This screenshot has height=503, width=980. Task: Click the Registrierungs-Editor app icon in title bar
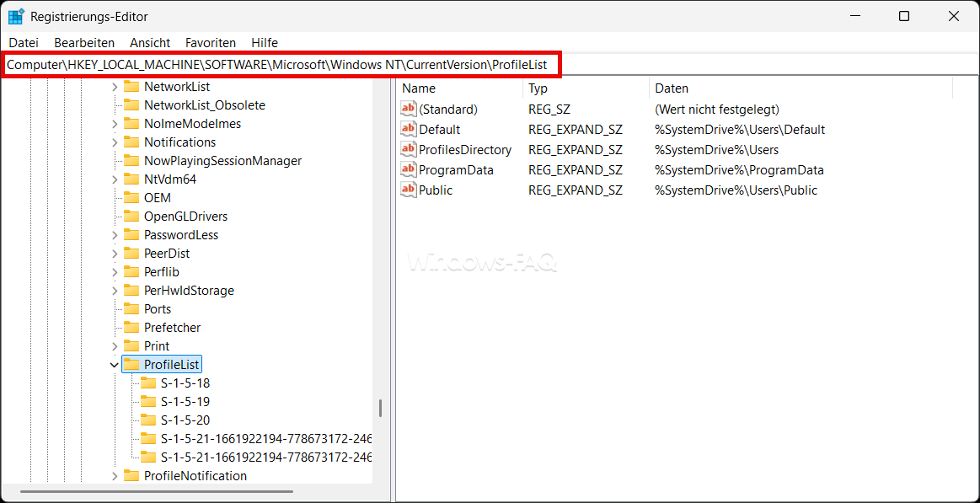[16, 16]
